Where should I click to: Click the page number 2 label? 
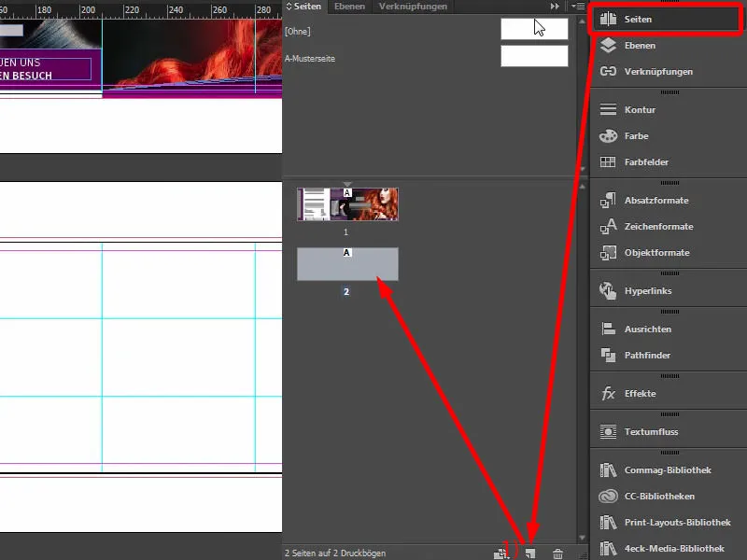346,291
